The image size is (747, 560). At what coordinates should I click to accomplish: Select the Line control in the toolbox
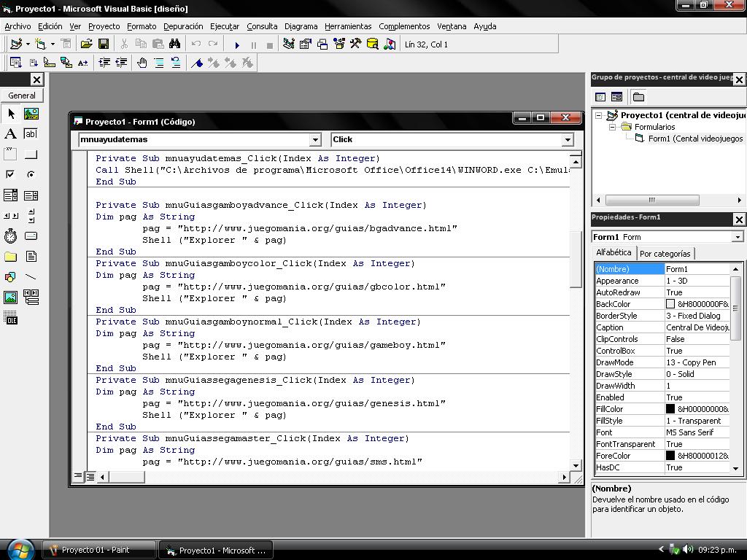(x=31, y=276)
